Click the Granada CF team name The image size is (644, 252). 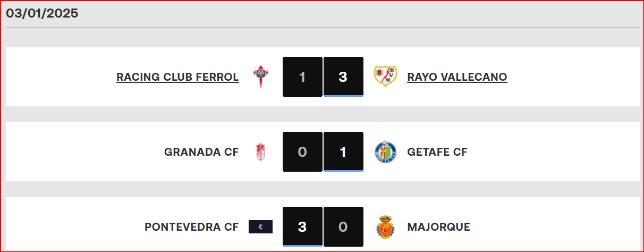click(x=201, y=152)
